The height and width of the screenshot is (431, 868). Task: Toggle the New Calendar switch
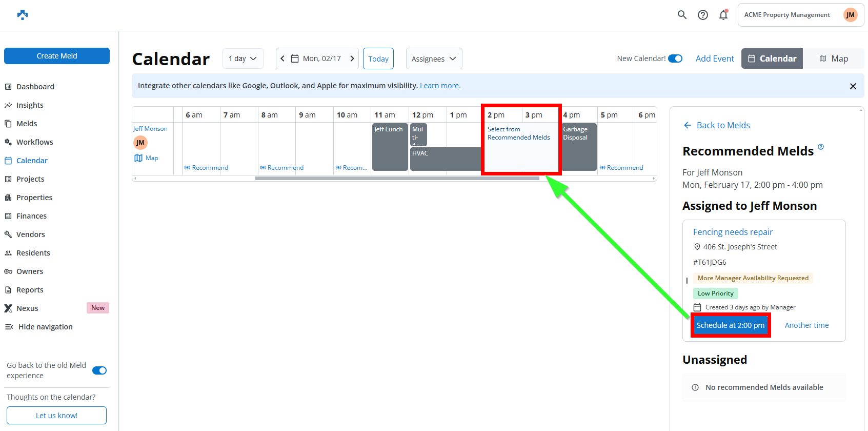675,58
